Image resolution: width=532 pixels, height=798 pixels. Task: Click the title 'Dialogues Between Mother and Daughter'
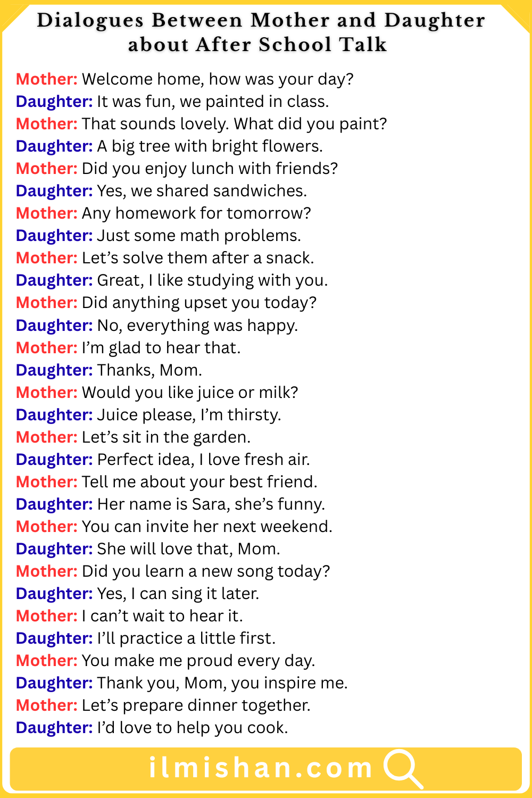[261, 20]
